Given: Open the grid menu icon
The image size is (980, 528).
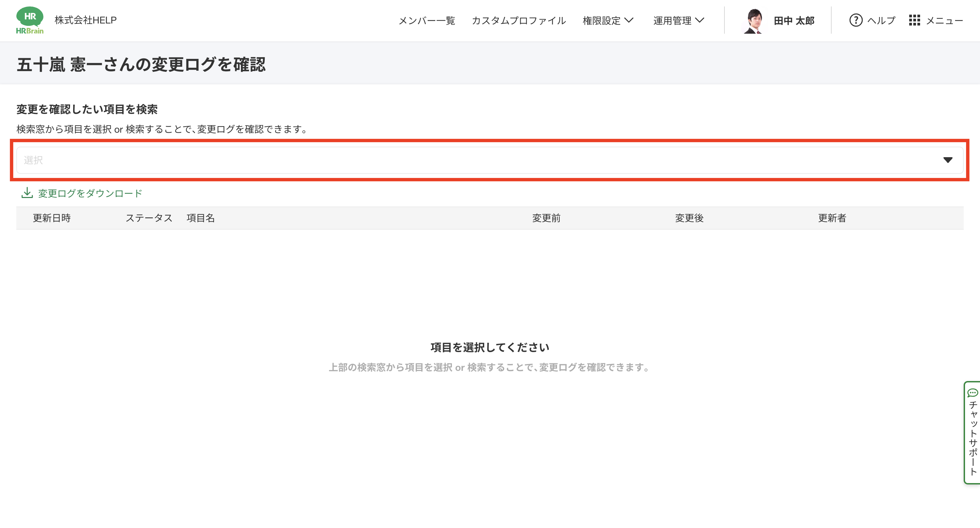Looking at the screenshot, I should [914, 20].
